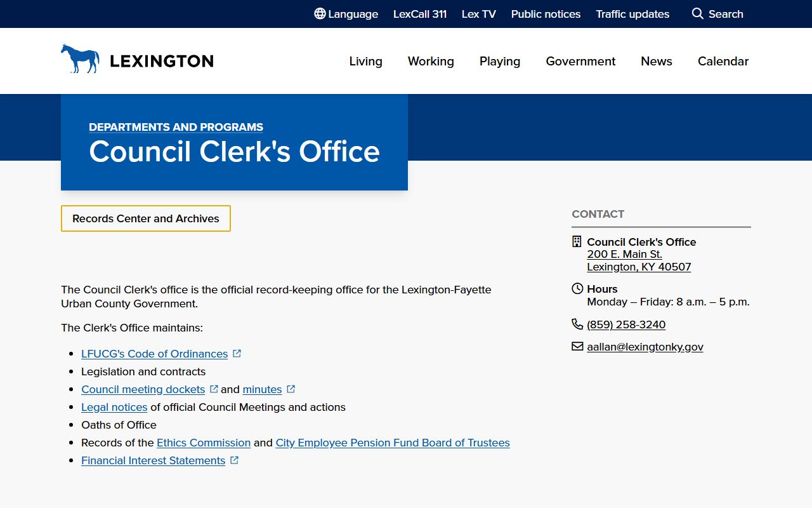Click the 'Monday – Friday: 8 a.m. – 5 p.m.' text
Image resolution: width=812 pixels, height=508 pixels.
point(669,302)
